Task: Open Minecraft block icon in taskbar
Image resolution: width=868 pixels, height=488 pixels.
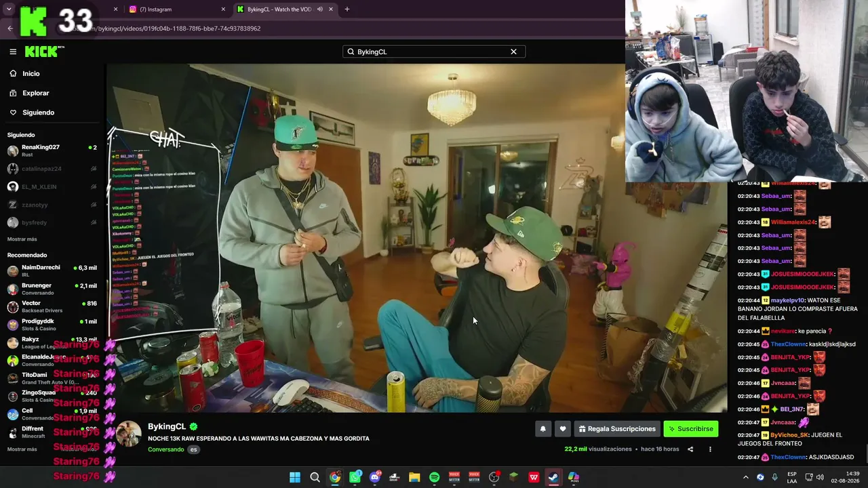Action: click(x=514, y=477)
